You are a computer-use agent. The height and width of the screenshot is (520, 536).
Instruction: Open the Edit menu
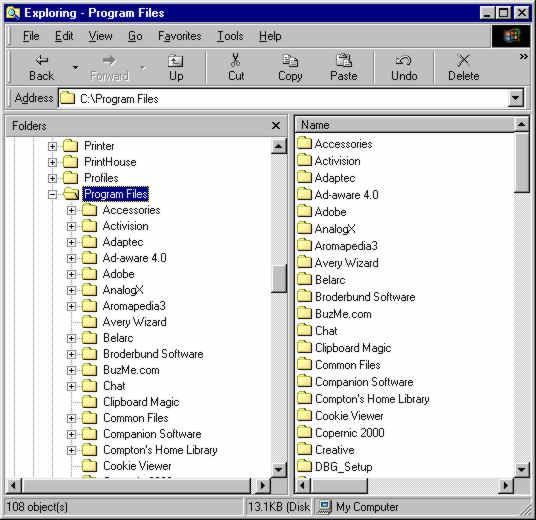[64, 36]
